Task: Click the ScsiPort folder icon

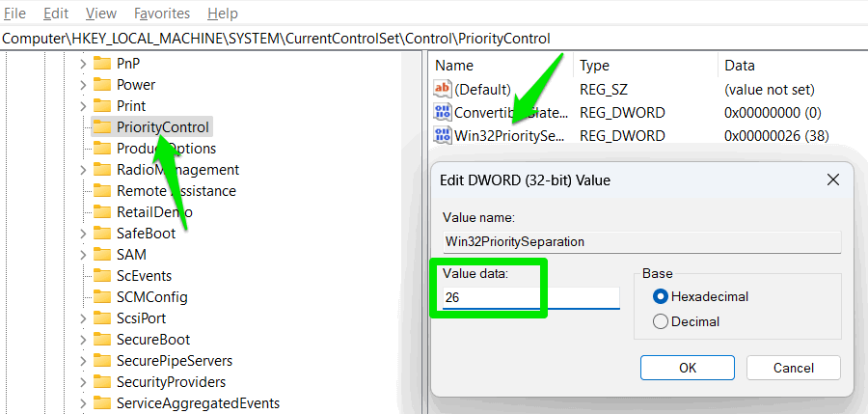Action: tap(102, 317)
